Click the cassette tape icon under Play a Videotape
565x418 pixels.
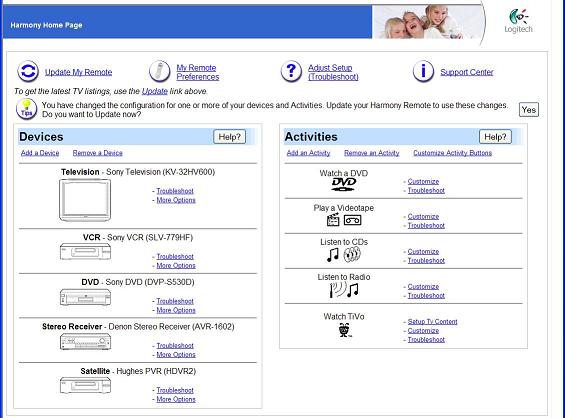point(352,220)
